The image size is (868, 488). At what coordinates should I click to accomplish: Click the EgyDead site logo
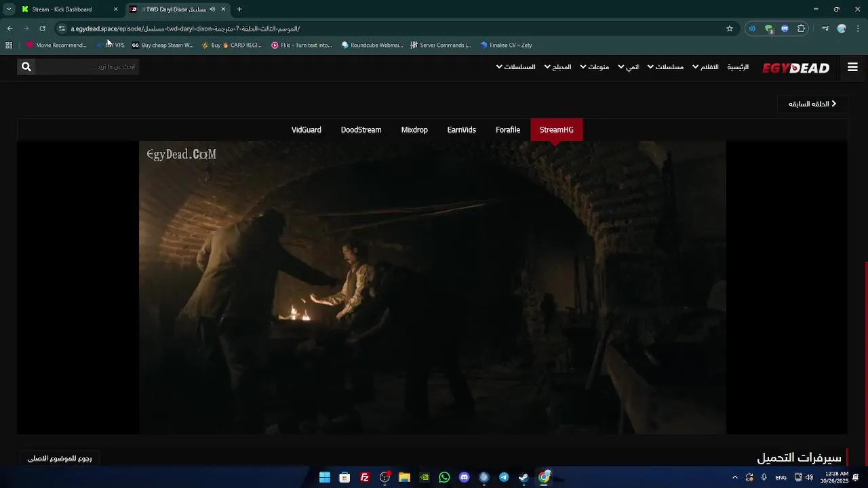(795, 68)
